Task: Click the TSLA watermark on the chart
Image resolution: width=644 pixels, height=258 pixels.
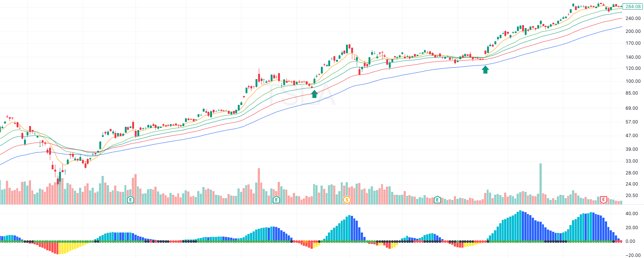Action: [302, 95]
